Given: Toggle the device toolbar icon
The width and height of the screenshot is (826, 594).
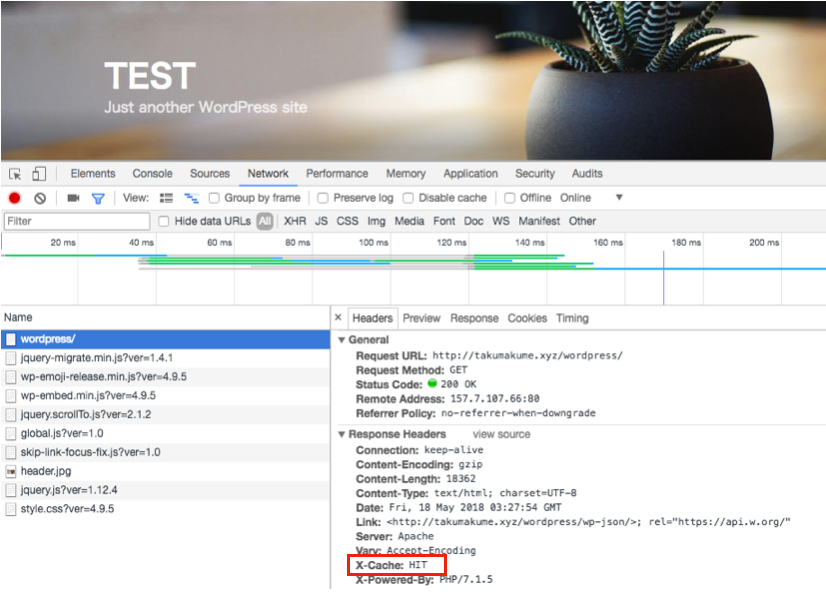Looking at the screenshot, I should click(37, 174).
